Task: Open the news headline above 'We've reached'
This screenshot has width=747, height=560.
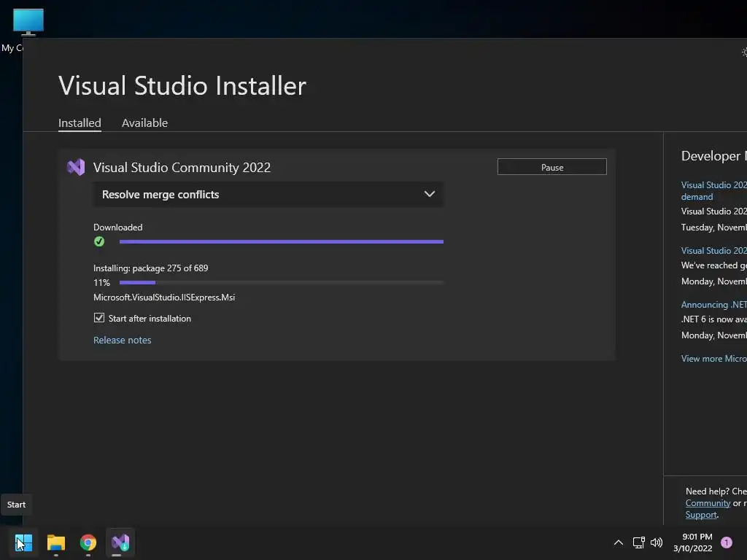Action: 713,251
